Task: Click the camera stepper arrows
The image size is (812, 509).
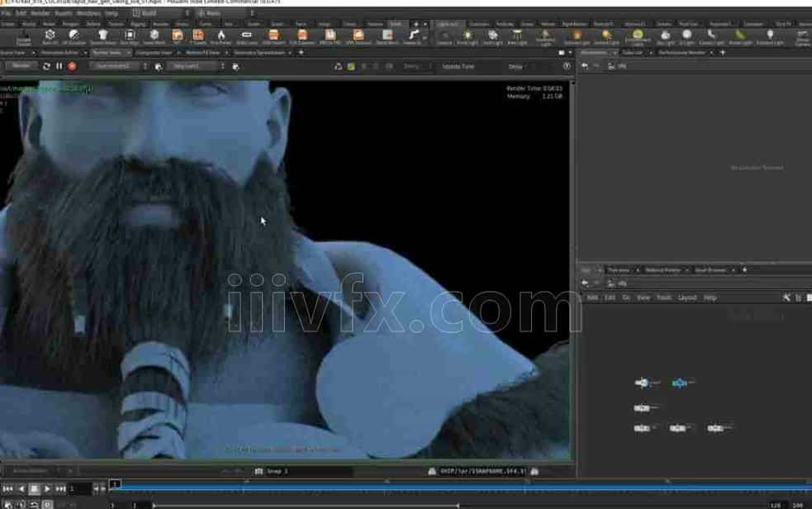Action: 223,66
